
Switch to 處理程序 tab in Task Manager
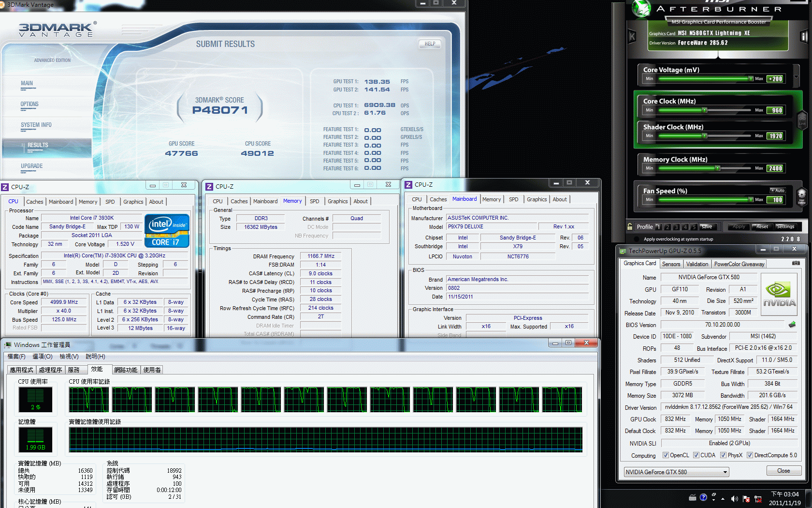(50, 370)
